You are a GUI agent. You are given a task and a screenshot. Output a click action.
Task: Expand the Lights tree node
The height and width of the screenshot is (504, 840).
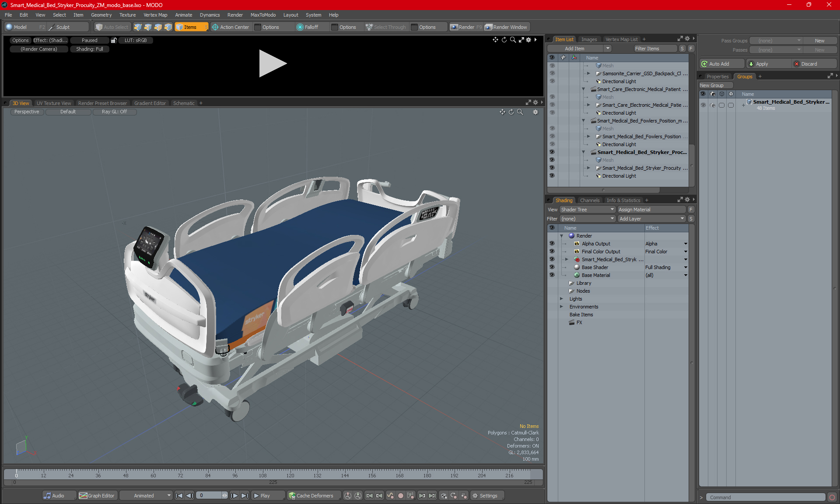click(562, 299)
